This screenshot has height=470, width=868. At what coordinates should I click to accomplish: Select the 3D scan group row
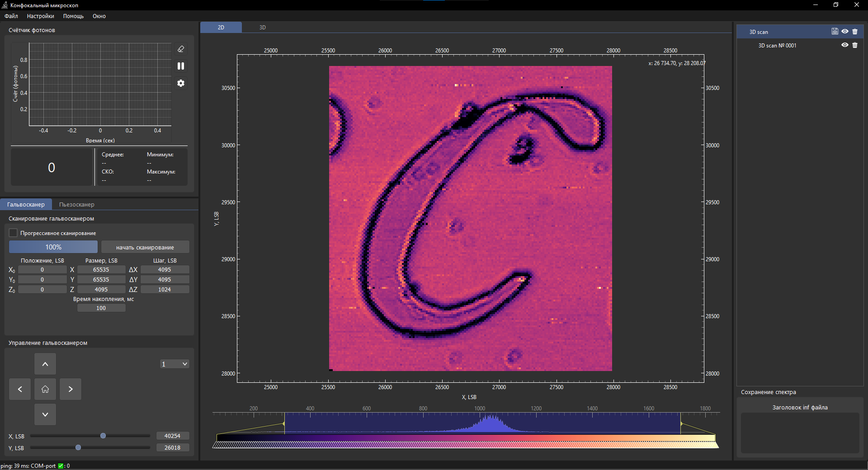tap(800, 32)
